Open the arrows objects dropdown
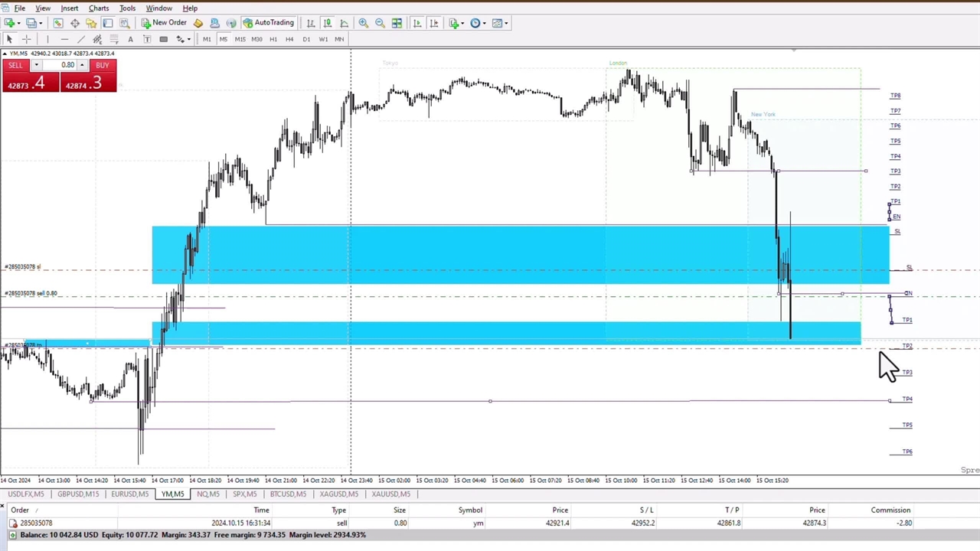Screen dimensions: 980x551 (x=182, y=39)
